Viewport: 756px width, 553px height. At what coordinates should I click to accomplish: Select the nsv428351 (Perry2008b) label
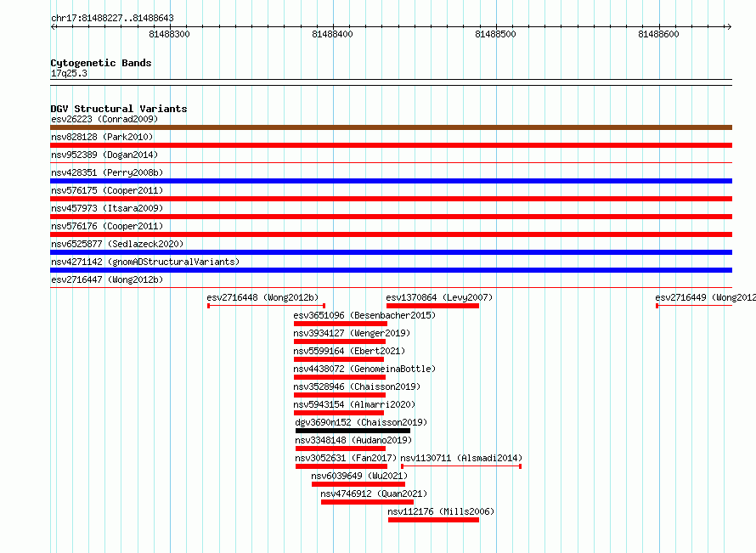[107, 172]
